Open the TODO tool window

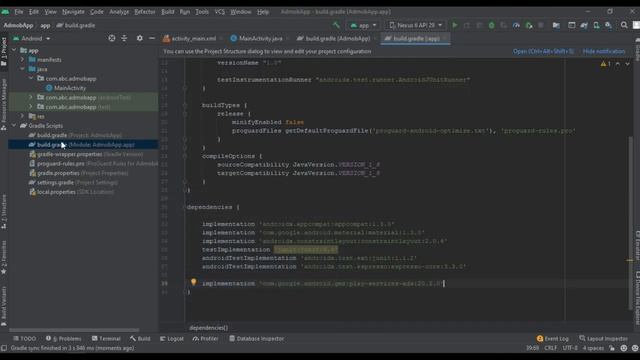[24, 339]
